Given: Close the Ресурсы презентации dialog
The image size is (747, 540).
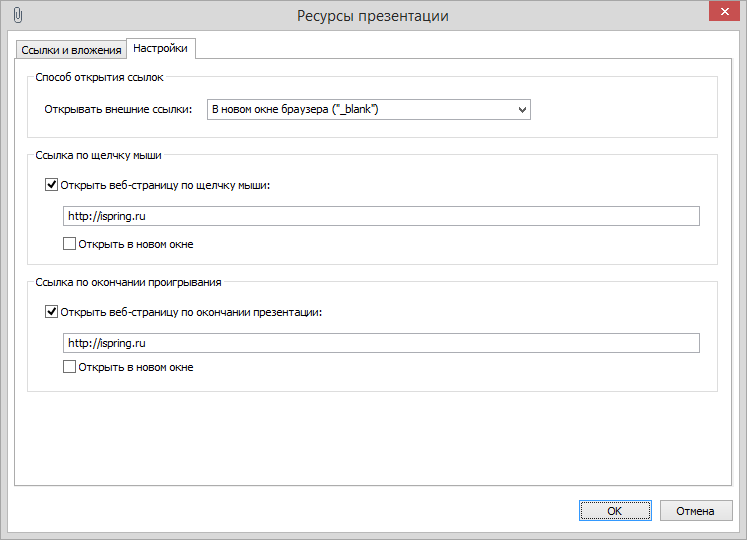Looking at the screenshot, I should point(724,11).
